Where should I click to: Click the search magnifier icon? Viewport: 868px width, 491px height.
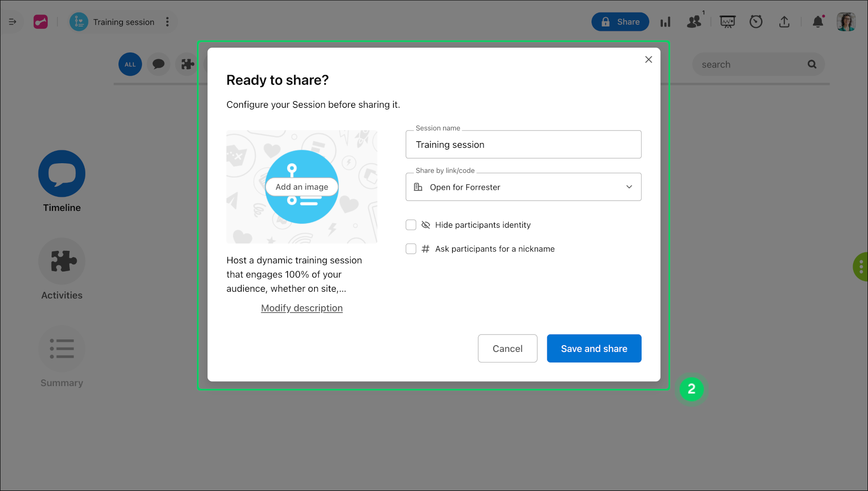pos(812,65)
